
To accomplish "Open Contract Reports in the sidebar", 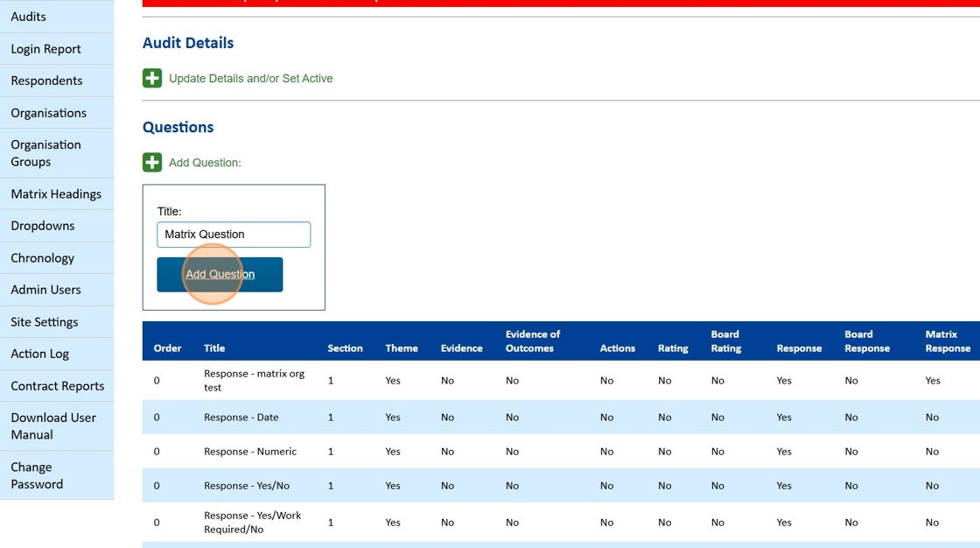I will pyautogui.click(x=57, y=386).
